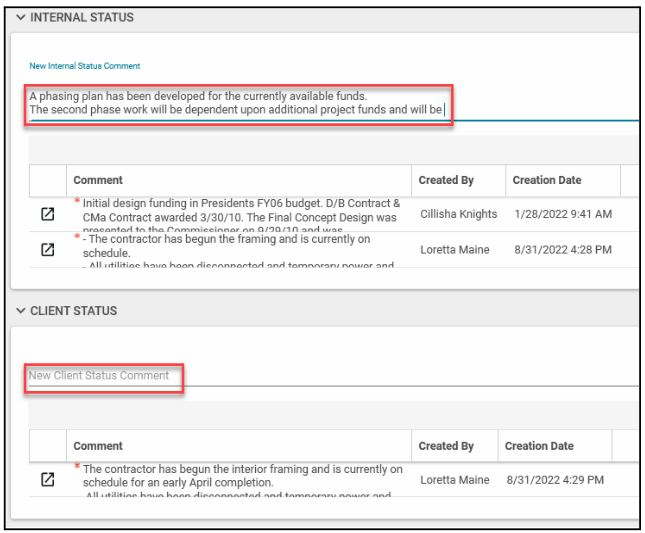This screenshot has width=645, height=533.
Task: Open the Cillisha Knights internal comment record
Action: 48,214
